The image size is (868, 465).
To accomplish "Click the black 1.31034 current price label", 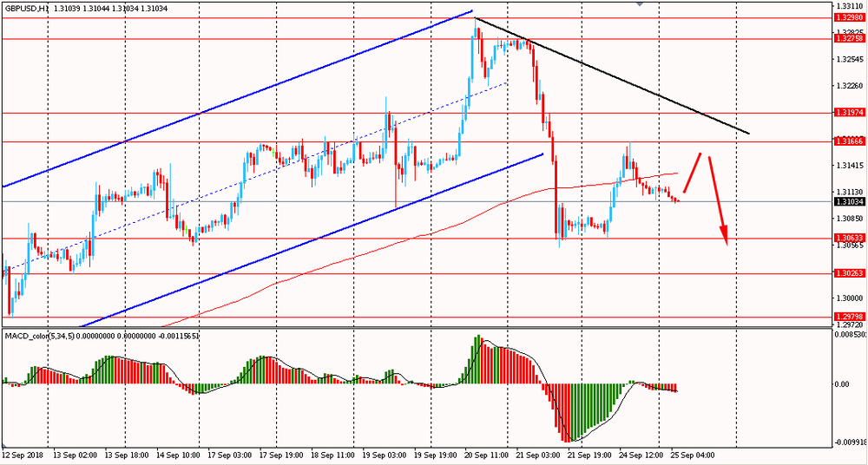I will tap(849, 202).
